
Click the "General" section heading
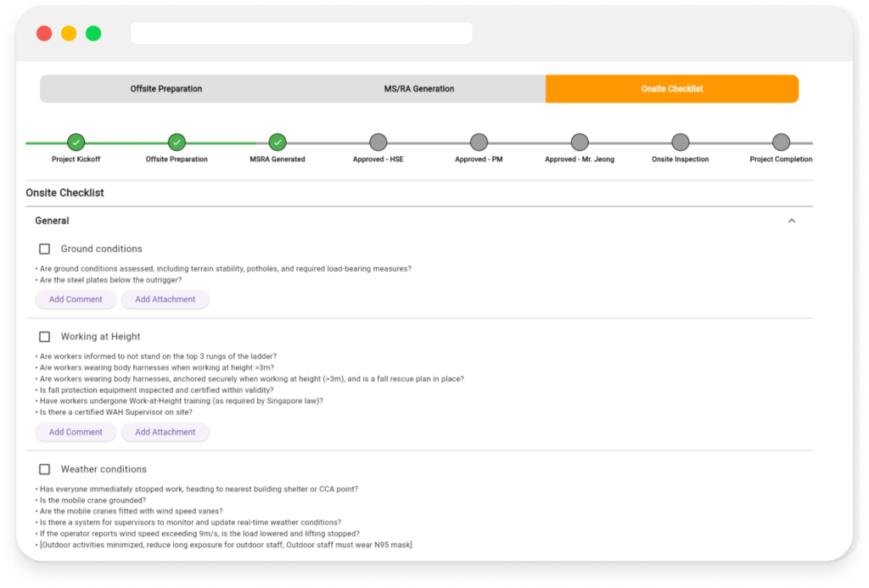point(52,221)
